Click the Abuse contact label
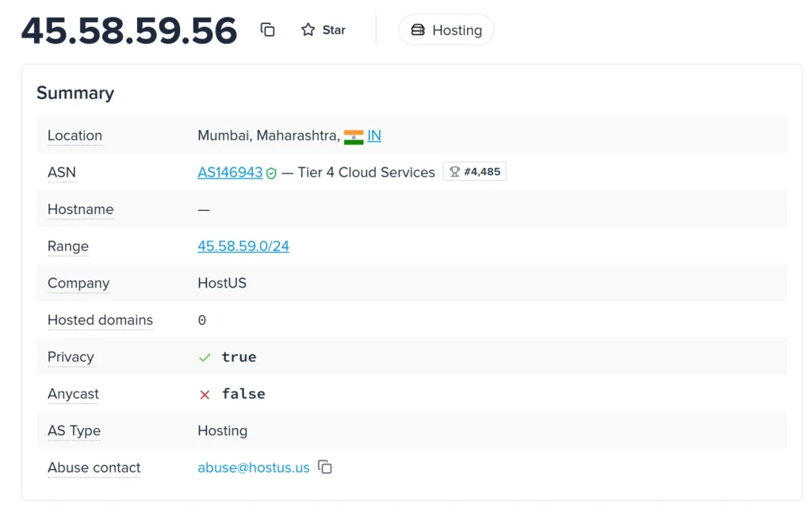 [94, 468]
